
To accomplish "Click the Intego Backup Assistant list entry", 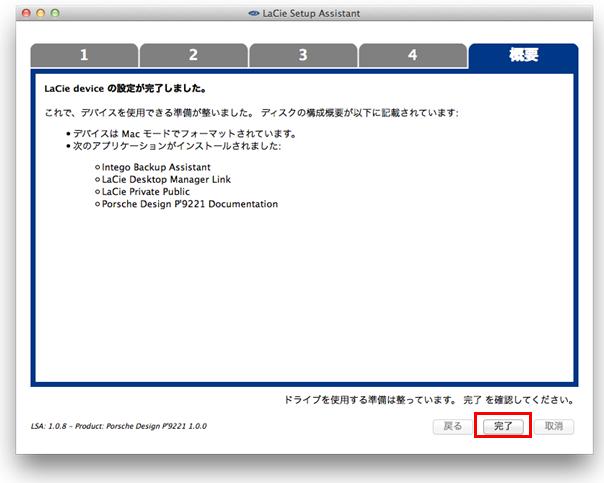I will pyautogui.click(x=156, y=167).
